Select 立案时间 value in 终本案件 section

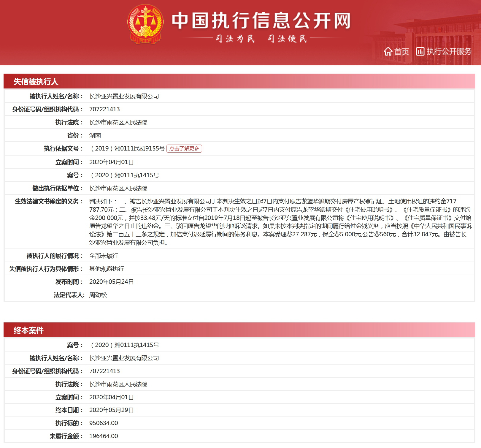112,397
